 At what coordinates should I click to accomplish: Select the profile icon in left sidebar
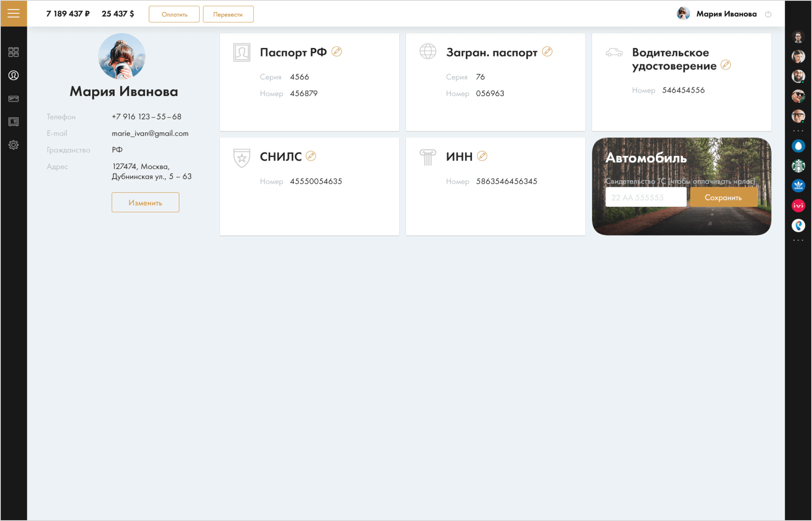point(14,75)
